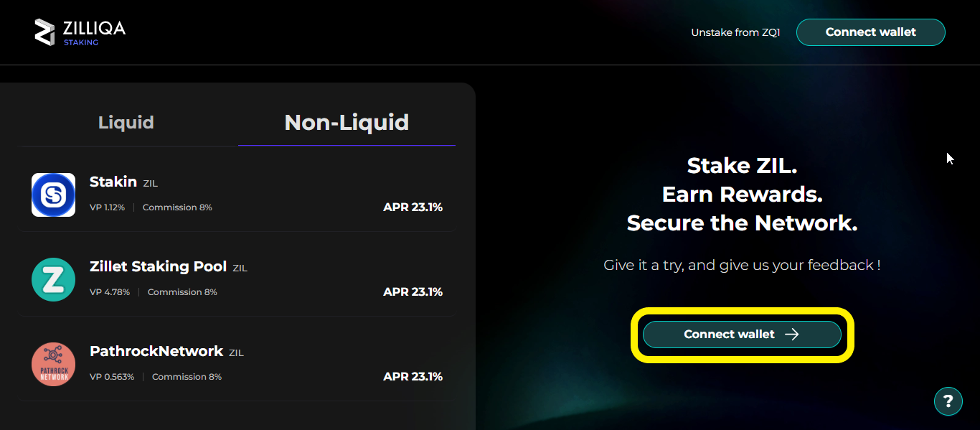
Task: Select the Zillet Staking Pool name
Action: (x=158, y=266)
